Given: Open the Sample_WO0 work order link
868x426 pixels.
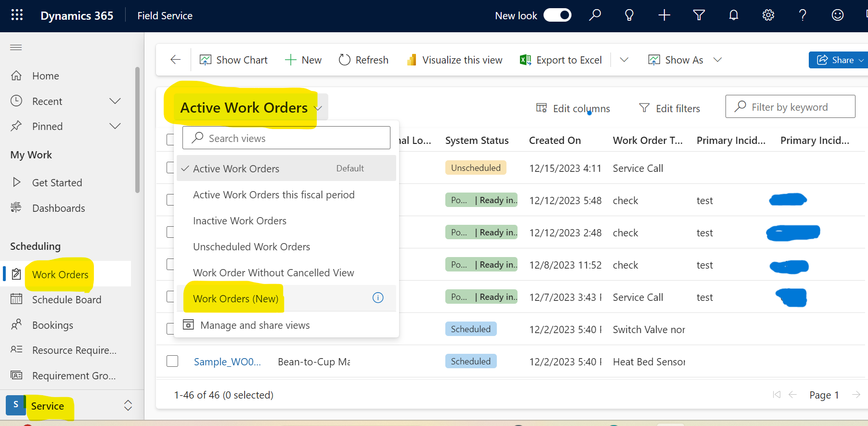Looking at the screenshot, I should (227, 361).
